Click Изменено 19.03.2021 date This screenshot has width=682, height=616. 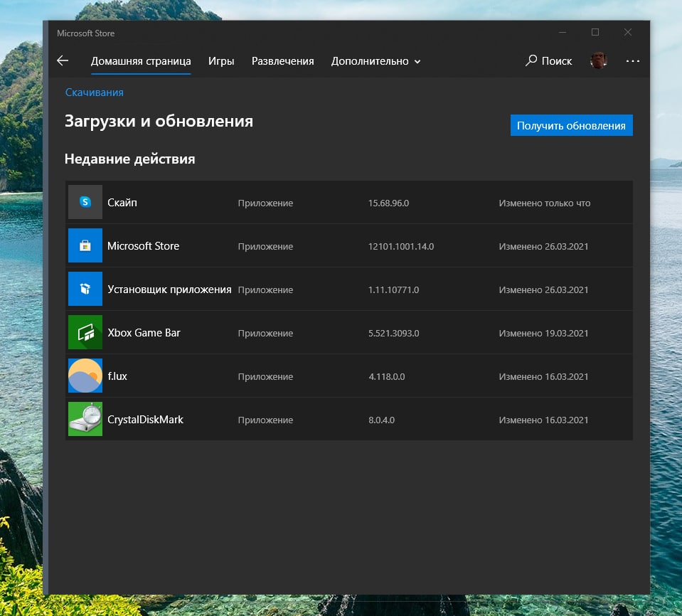coord(544,333)
